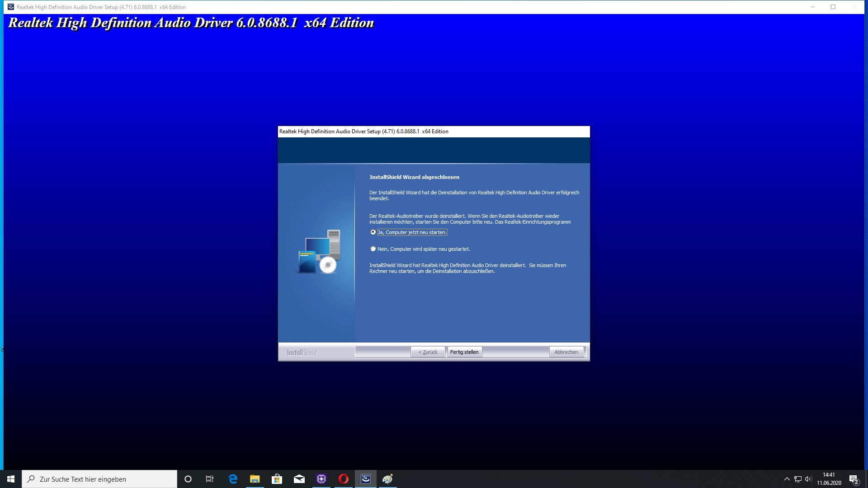Select 'Ja, Computer jetzt neu starten' option
This screenshot has width=868, height=488.
click(x=373, y=232)
